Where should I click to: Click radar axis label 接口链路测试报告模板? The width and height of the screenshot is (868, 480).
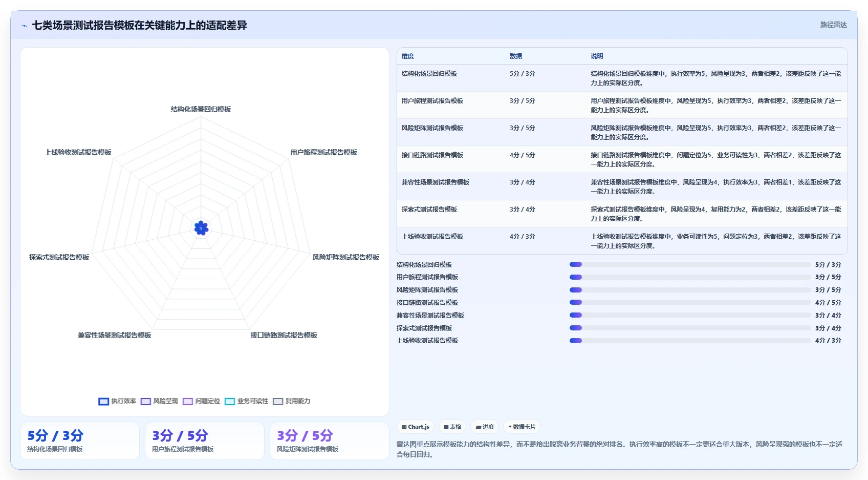[284, 335]
